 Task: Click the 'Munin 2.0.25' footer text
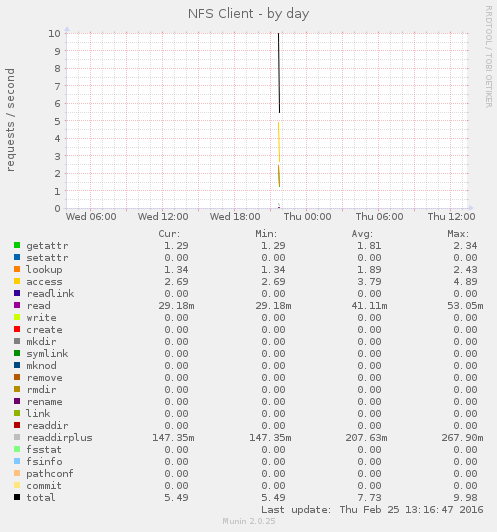coord(249,521)
